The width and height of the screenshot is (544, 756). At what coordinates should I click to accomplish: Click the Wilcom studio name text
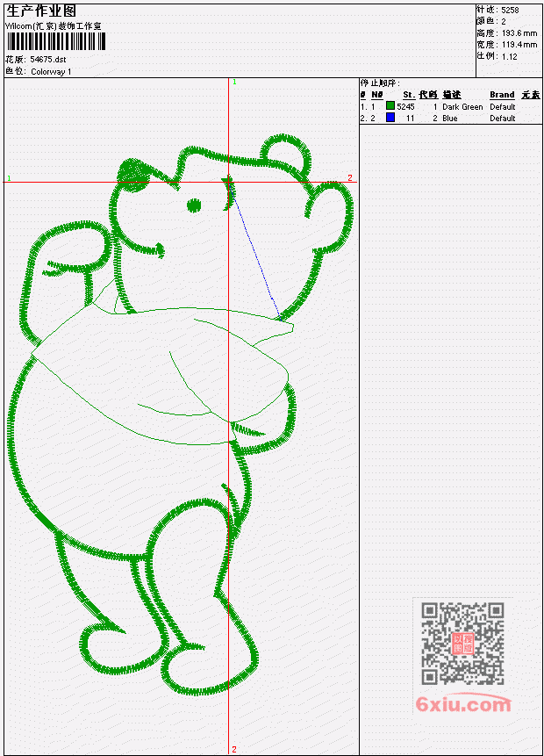54,26
